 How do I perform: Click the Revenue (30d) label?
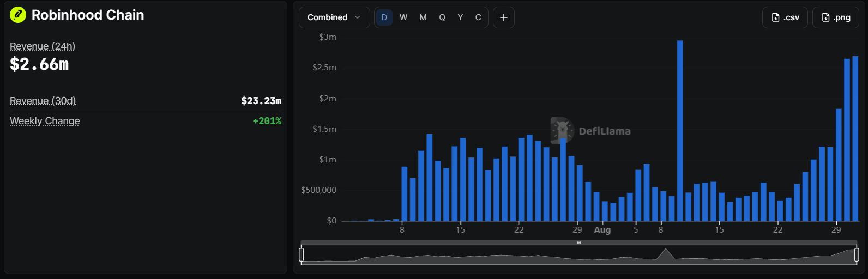point(43,101)
